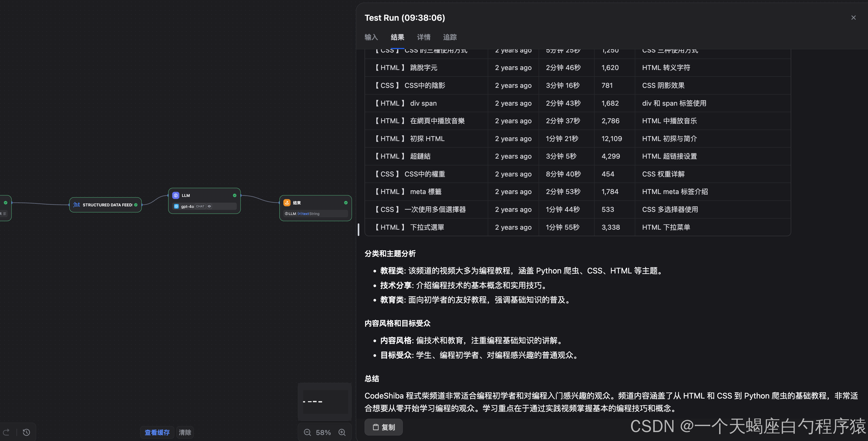Close the Test Run panel
Viewport: 868px width, 441px height.
pos(853,17)
